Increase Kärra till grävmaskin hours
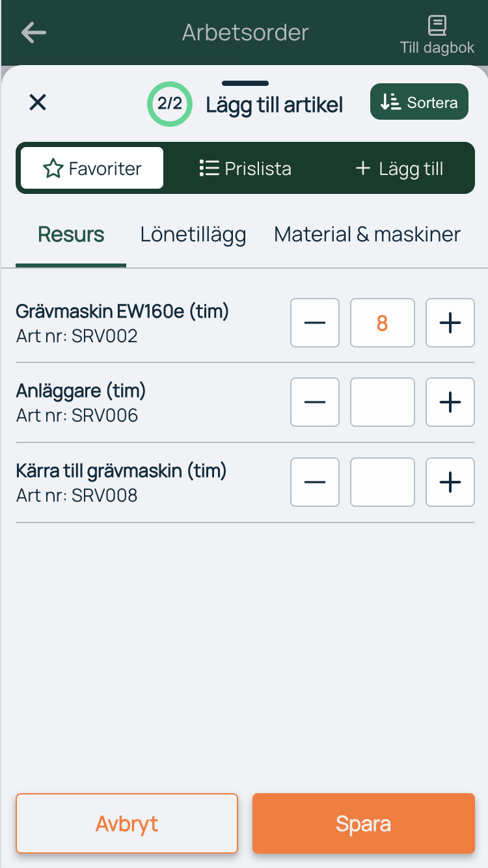Image resolution: width=488 pixels, height=868 pixels. (450, 482)
